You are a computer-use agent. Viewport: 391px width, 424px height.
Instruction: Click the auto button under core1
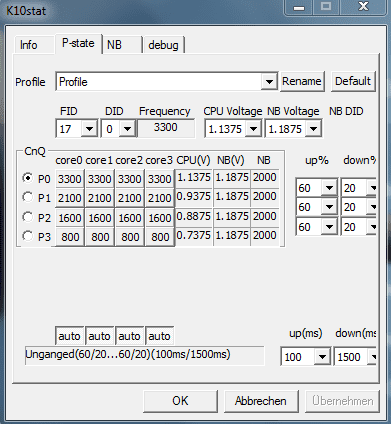[x=100, y=336]
